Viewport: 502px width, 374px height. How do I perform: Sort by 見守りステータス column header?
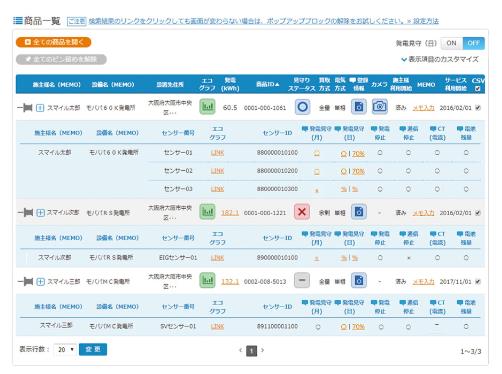pos(302,84)
